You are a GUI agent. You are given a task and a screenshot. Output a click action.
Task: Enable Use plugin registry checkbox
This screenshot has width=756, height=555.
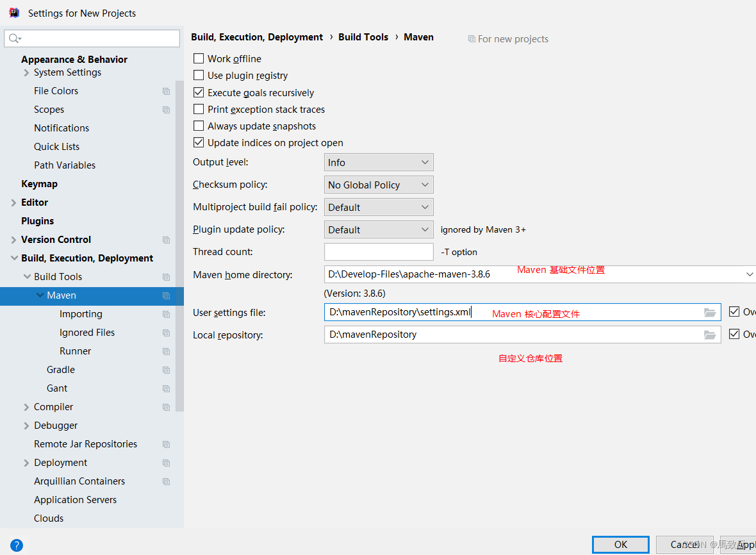(x=199, y=75)
